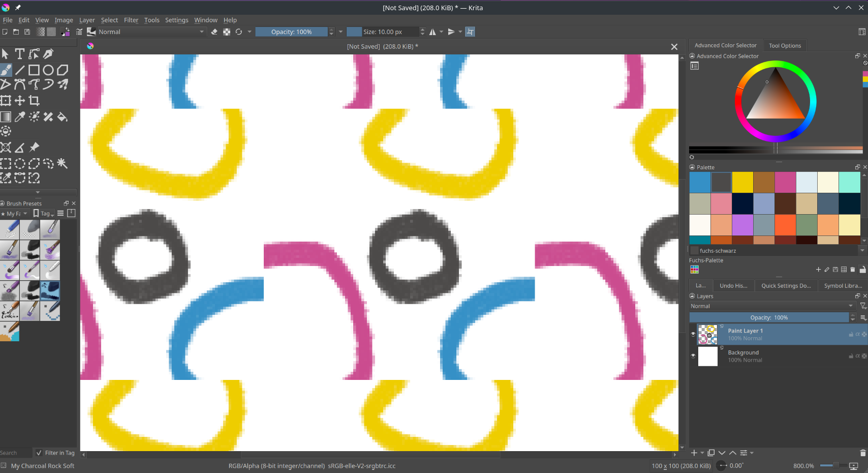Select the Move tool
The height and width of the screenshot is (473, 868).
(20, 101)
